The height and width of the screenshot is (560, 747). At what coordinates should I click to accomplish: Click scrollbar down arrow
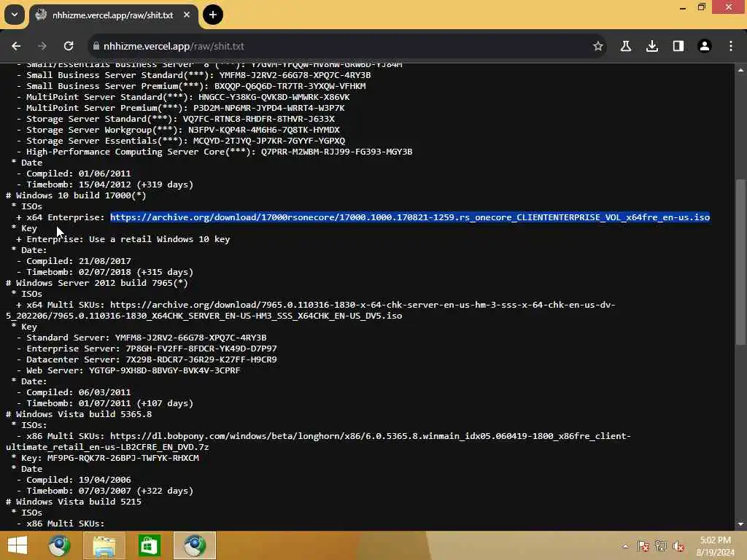[740, 524]
